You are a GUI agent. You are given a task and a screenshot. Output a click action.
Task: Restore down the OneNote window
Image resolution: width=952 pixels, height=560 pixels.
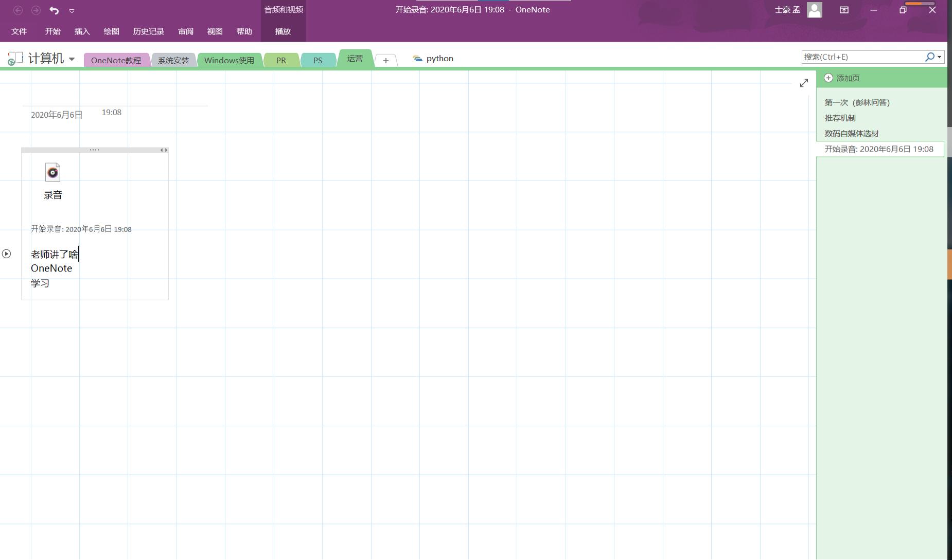[903, 10]
